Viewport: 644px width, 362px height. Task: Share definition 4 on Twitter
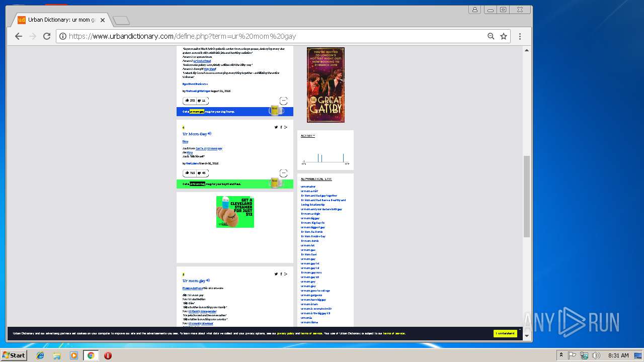(276, 127)
